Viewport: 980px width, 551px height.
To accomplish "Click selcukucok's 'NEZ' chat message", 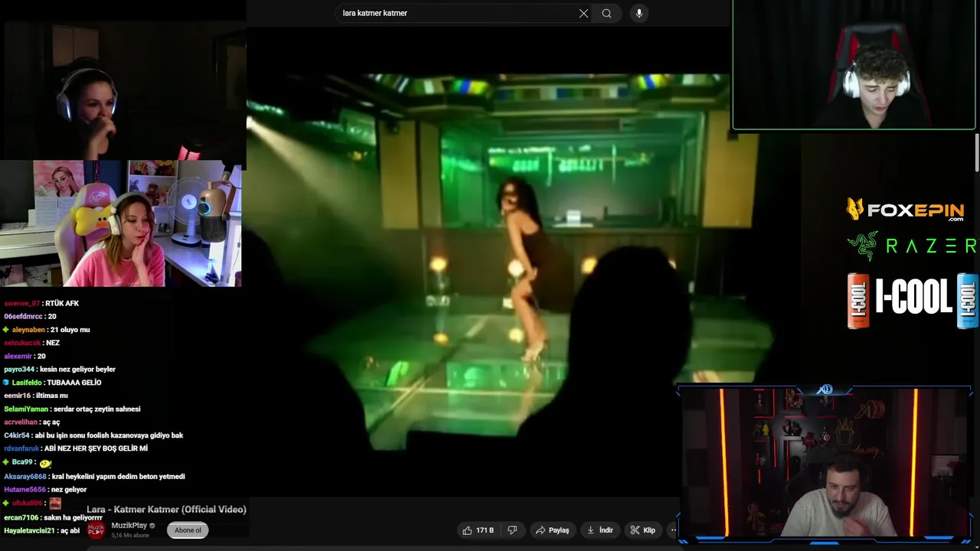I will click(53, 343).
